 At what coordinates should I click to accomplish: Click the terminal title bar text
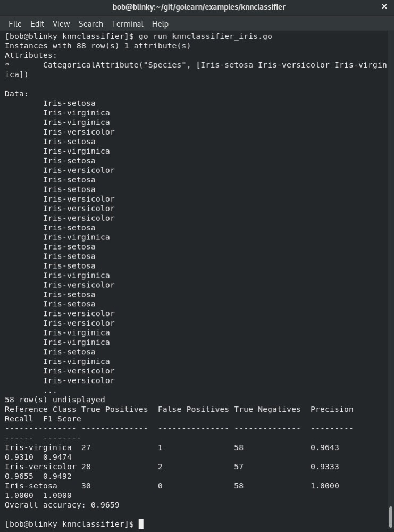click(x=199, y=7)
